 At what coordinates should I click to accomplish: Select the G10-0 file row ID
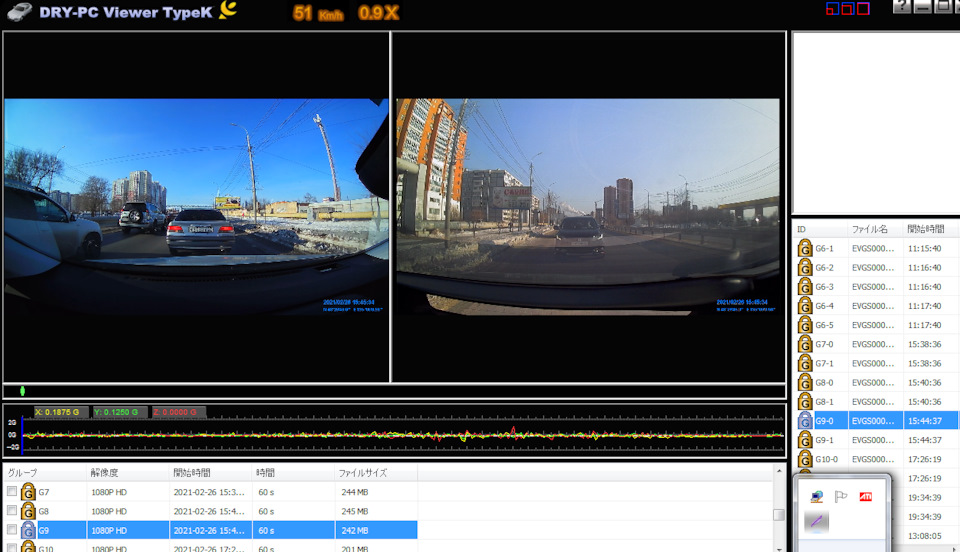(827, 459)
